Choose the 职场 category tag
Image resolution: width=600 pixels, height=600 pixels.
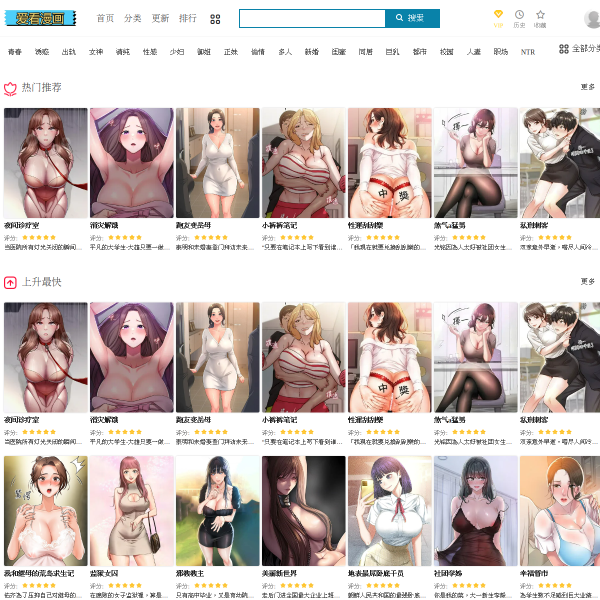click(500, 51)
